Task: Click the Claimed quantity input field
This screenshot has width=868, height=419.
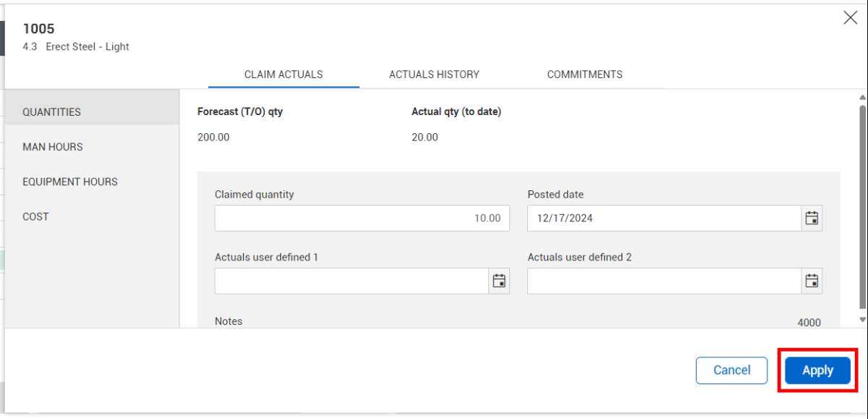Action: pos(362,218)
